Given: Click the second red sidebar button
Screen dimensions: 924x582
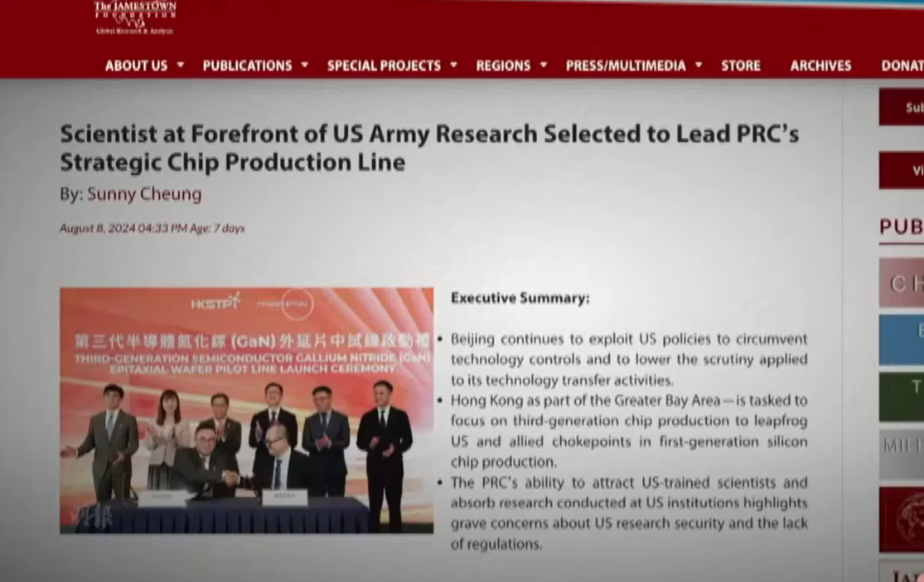Looking at the screenshot, I should 902,170.
